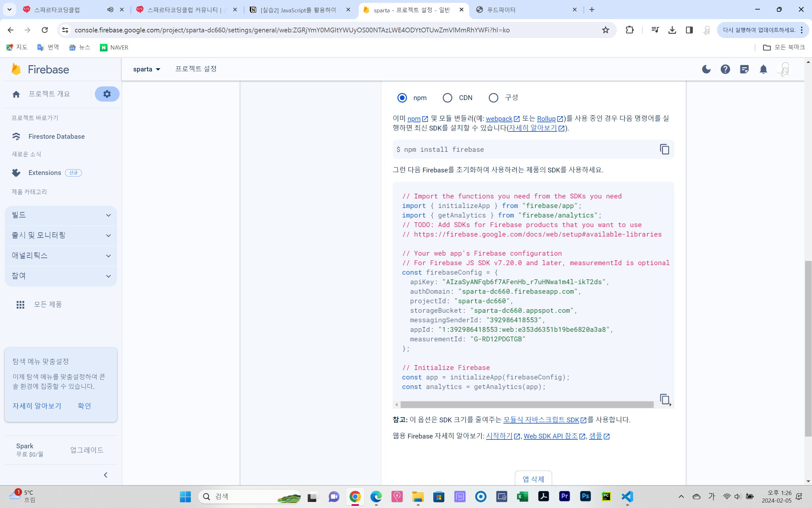Open Chrome extensions puzzle icon
The height and width of the screenshot is (508, 812).
[x=630, y=30]
